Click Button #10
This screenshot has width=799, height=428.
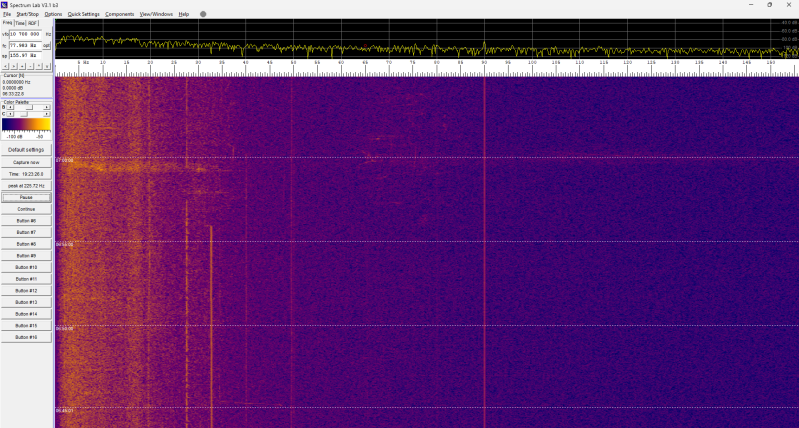pos(26,268)
